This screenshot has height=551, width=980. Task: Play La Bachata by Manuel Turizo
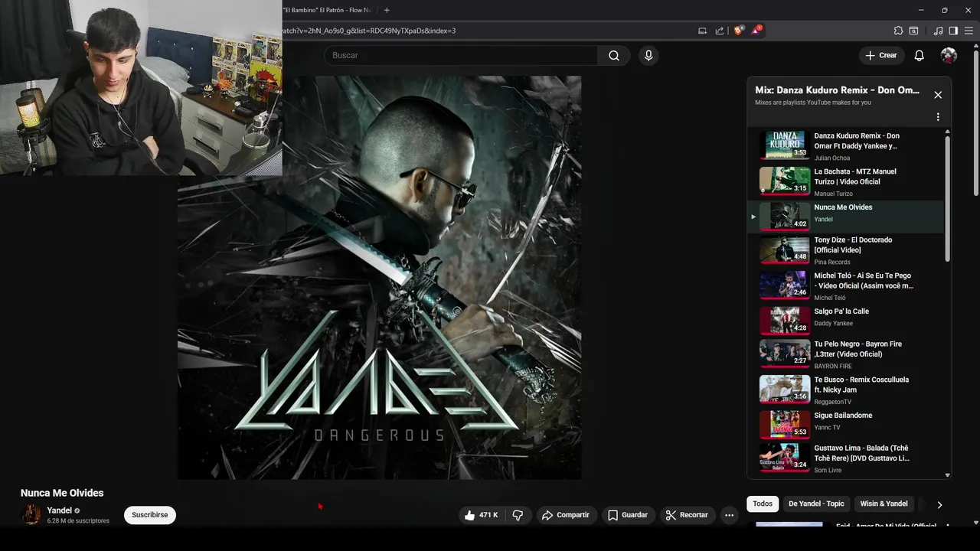pyautogui.click(x=846, y=182)
